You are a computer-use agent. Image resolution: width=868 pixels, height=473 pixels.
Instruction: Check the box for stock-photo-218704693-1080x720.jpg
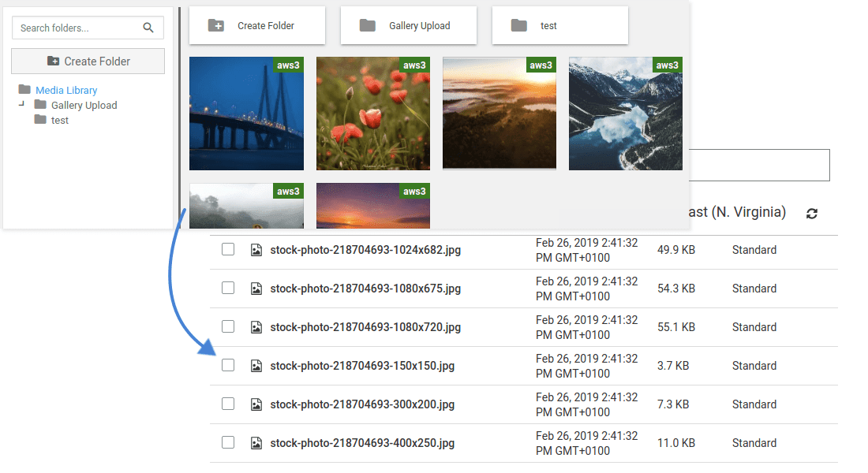click(228, 327)
